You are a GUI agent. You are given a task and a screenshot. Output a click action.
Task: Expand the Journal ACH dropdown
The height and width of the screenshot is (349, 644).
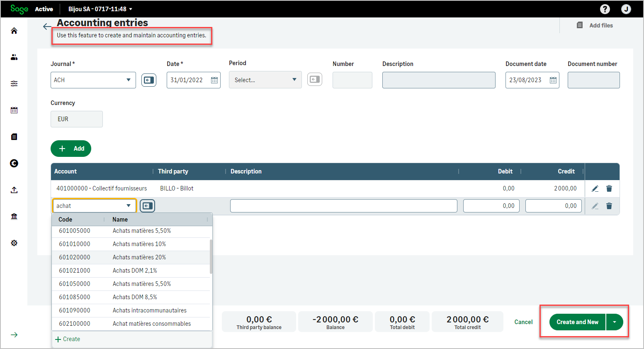(x=129, y=80)
